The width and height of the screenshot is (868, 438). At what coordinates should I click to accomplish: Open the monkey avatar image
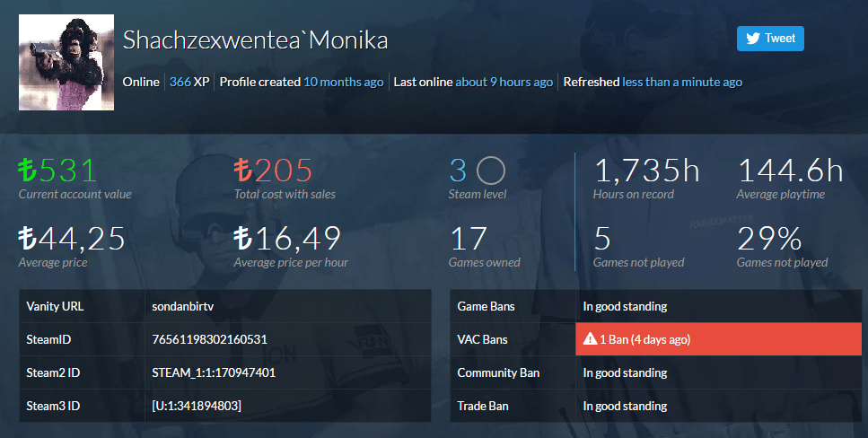pyautogui.click(x=66, y=63)
